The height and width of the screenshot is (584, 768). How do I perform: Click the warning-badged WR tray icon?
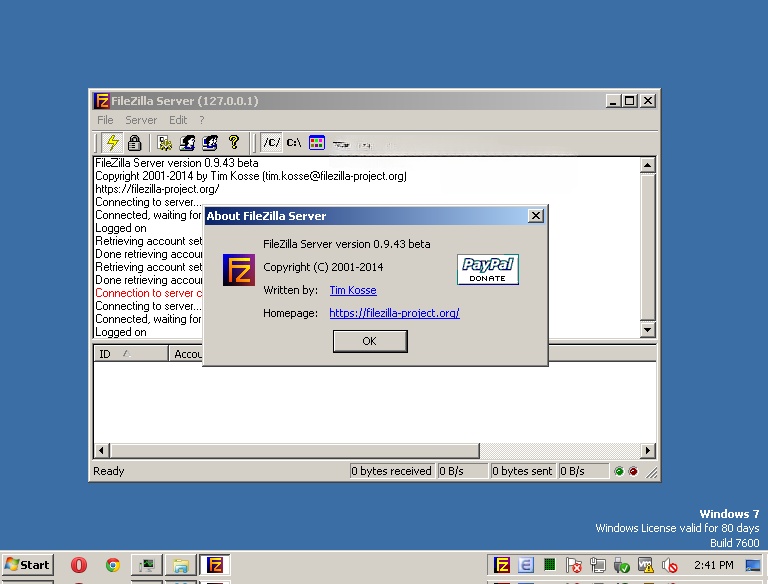coord(646,565)
